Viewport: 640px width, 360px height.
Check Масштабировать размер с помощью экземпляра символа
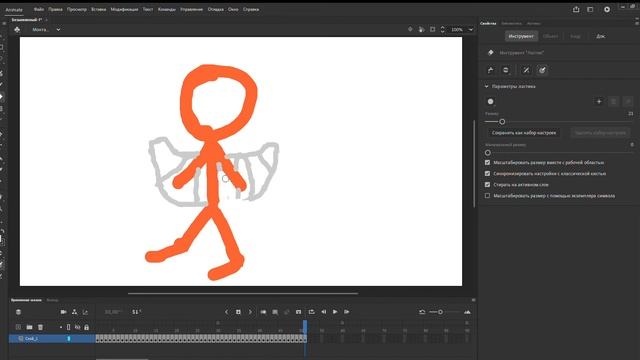(x=487, y=196)
